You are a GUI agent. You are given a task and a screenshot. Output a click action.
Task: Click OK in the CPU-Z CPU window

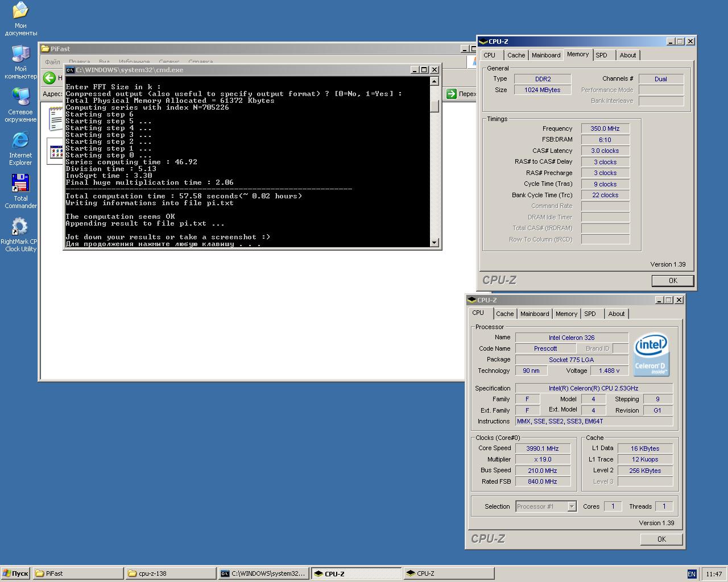661,539
